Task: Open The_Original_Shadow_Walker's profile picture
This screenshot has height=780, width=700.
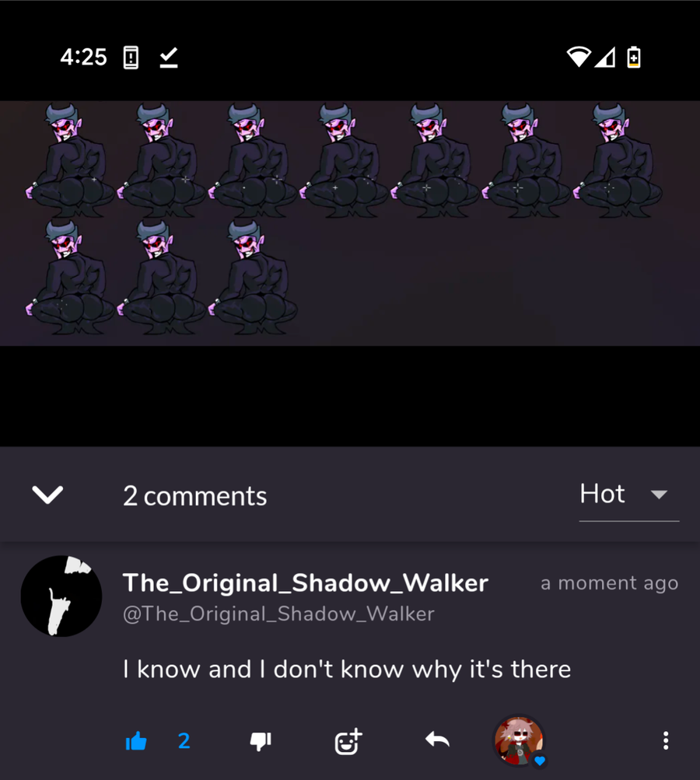Action: coord(61,596)
